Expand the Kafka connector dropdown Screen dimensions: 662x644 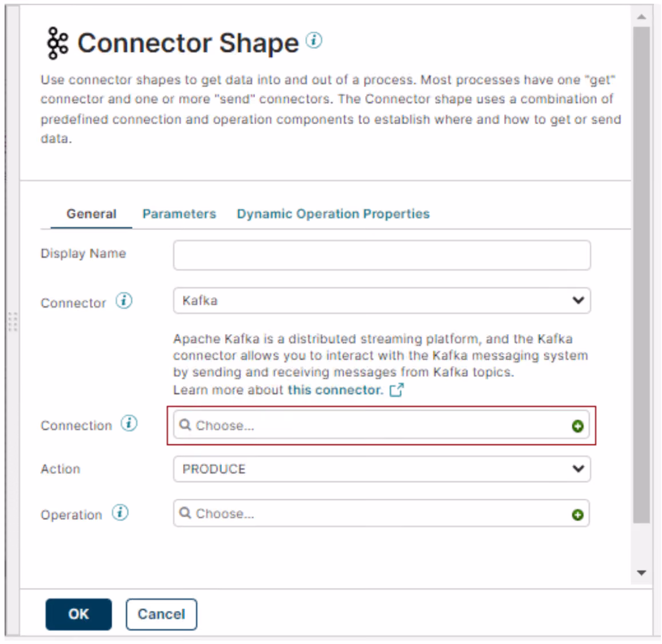(x=382, y=301)
